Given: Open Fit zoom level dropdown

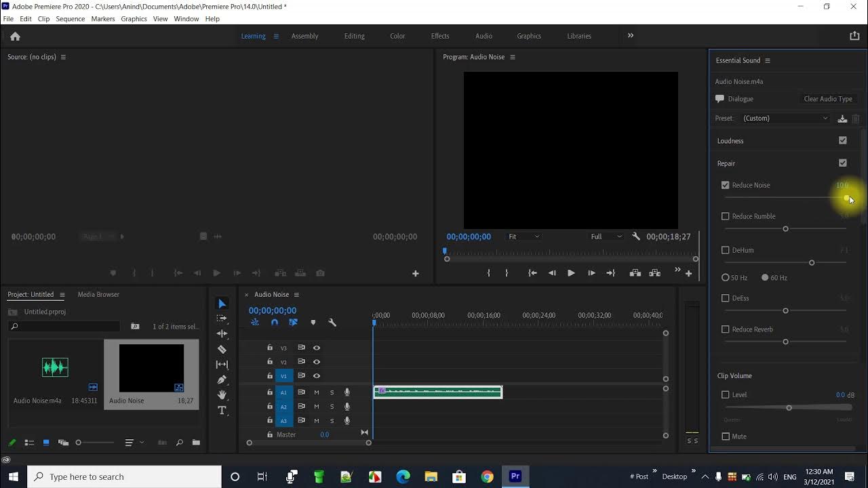Looking at the screenshot, I should coord(524,237).
